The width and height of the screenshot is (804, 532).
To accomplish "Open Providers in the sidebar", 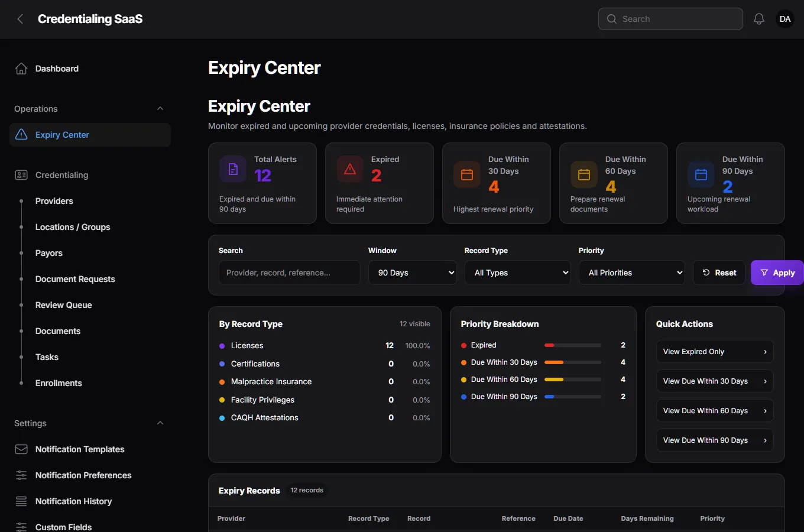I will coord(54,201).
